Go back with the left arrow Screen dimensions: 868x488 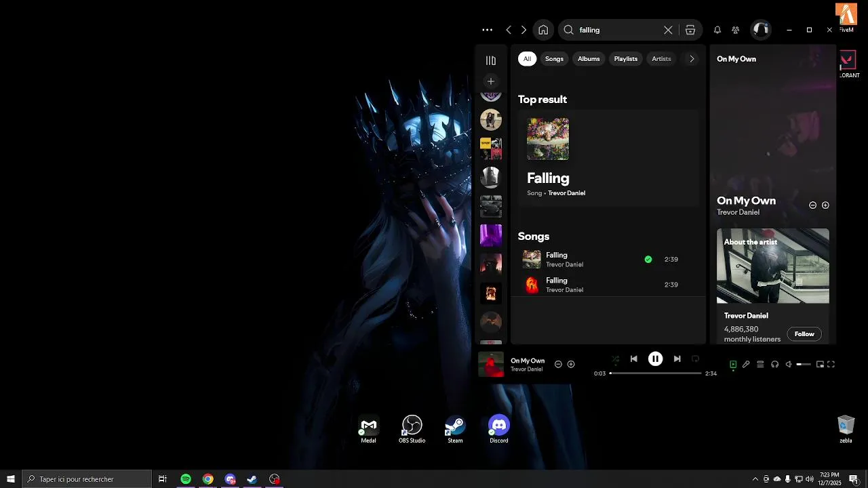point(509,30)
